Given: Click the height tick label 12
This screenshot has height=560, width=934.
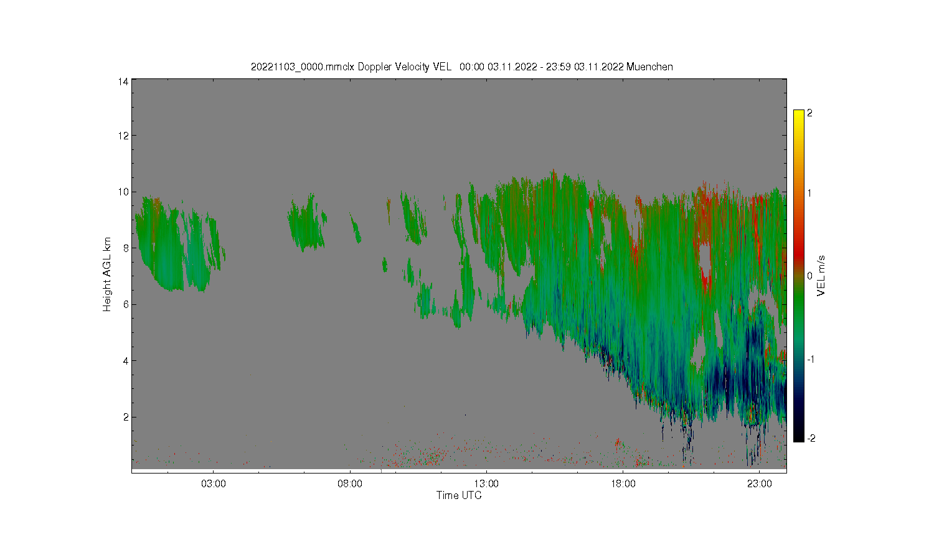Looking at the screenshot, I should click(124, 136).
